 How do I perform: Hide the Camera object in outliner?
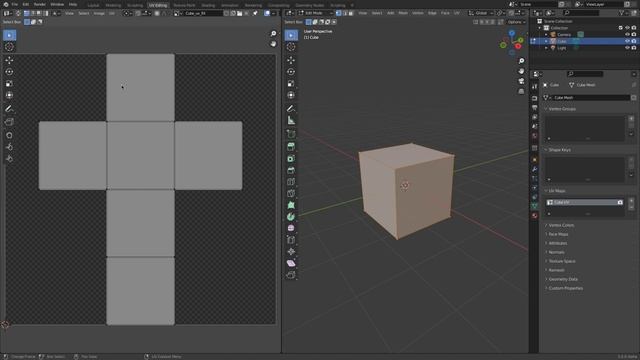pyautogui.click(x=627, y=35)
